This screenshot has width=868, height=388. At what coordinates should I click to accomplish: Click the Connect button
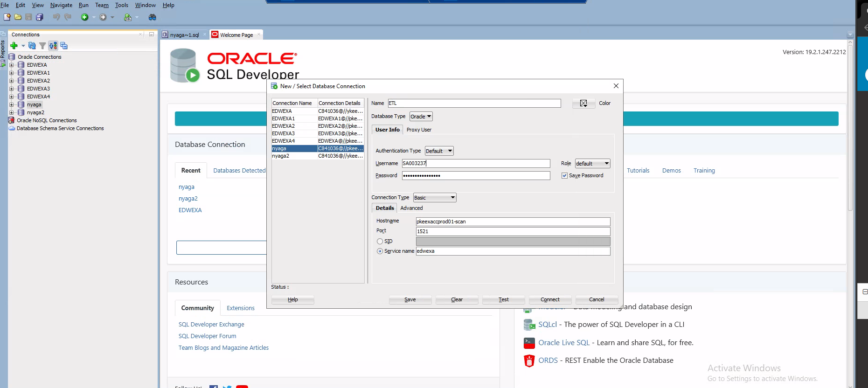click(550, 300)
